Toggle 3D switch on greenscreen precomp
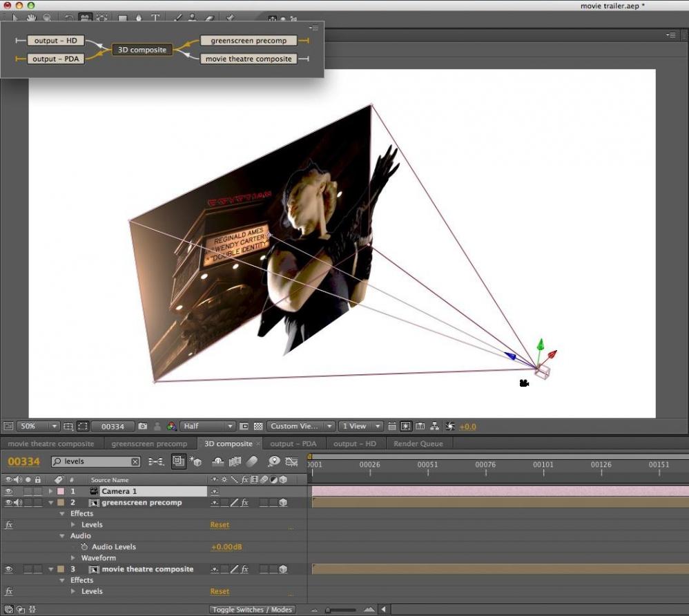The height and width of the screenshot is (616, 689). 283,502
